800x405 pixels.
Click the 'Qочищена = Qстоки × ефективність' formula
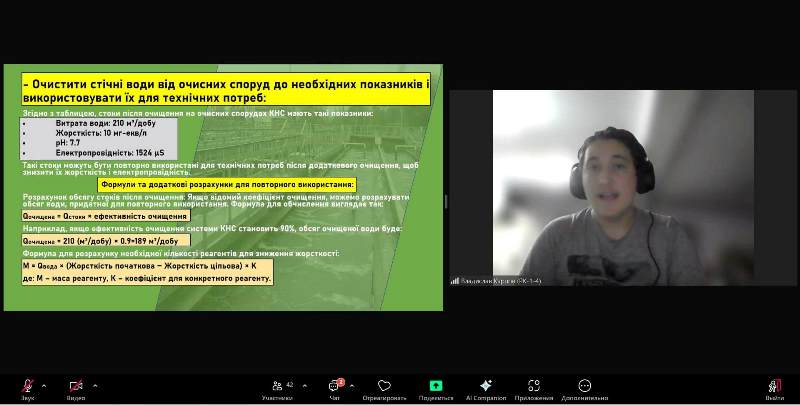click(x=106, y=216)
